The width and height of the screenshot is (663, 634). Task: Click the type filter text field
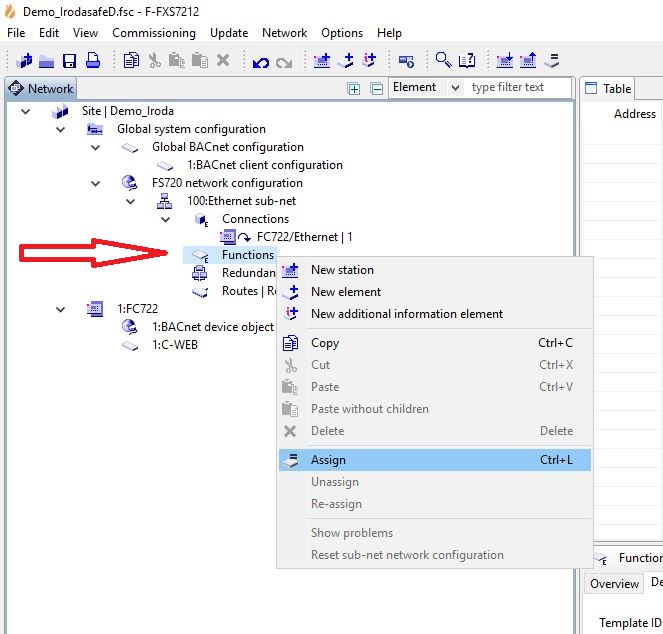click(x=518, y=88)
